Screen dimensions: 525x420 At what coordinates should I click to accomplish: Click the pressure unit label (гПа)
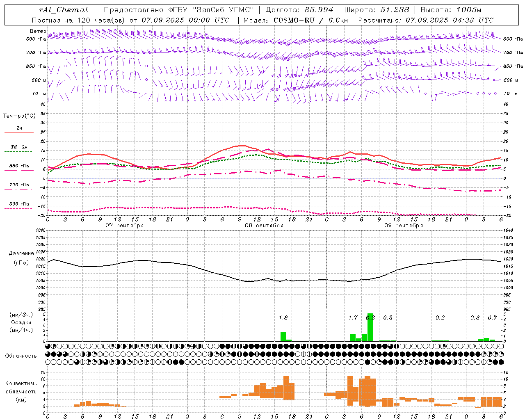click(x=21, y=263)
